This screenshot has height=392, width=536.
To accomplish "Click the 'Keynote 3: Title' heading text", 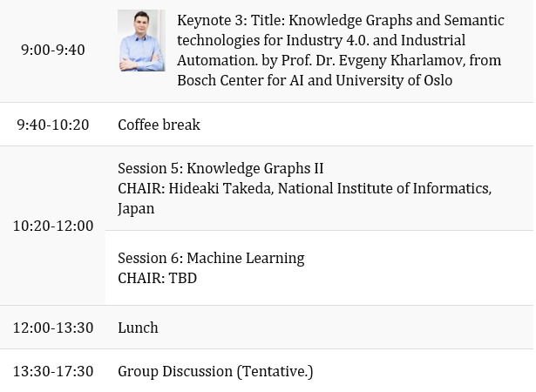I will pos(228,20).
